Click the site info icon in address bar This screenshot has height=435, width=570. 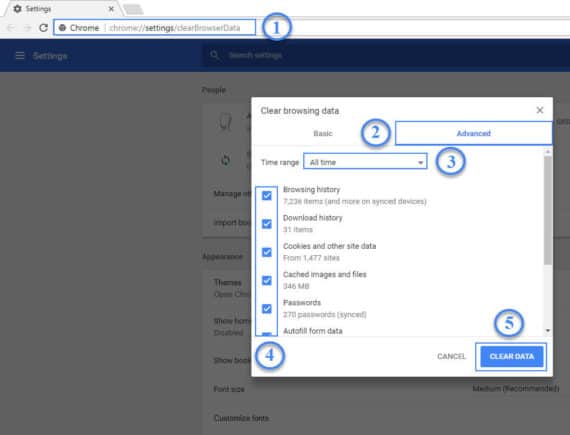click(x=62, y=28)
